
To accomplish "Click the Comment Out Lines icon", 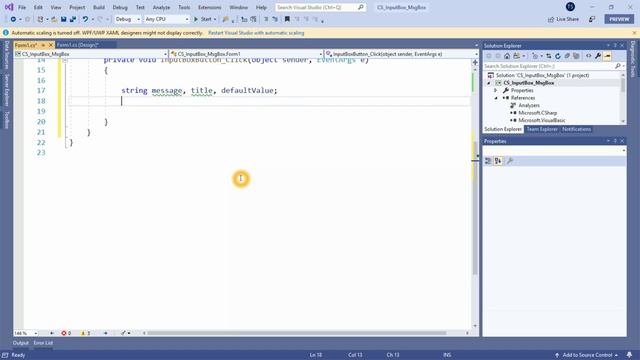I will (266, 19).
